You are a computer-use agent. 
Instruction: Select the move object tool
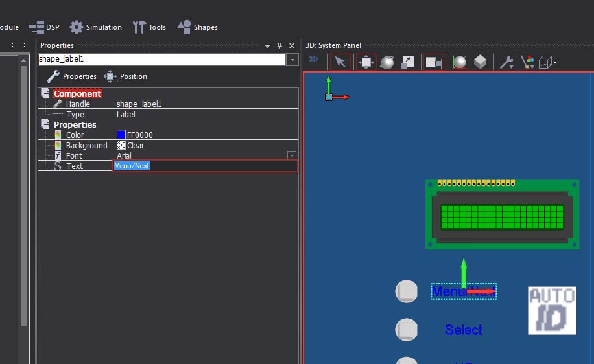click(x=366, y=62)
